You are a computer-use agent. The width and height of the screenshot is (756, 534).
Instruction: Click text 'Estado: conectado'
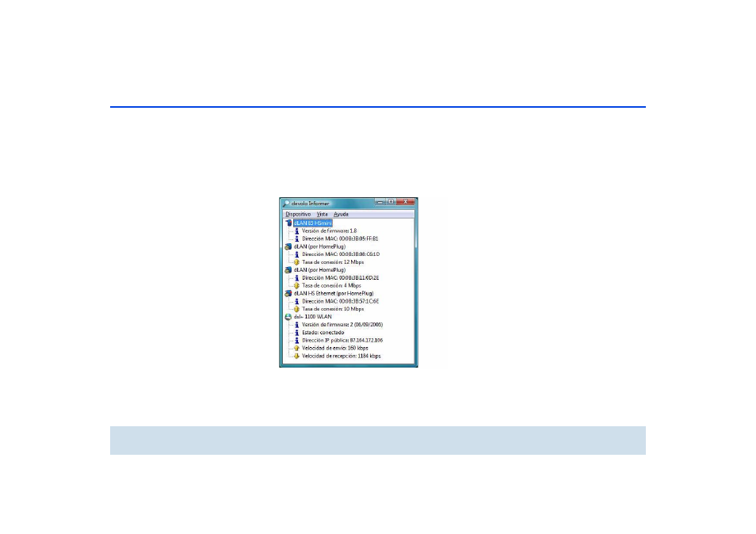coord(323,333)
